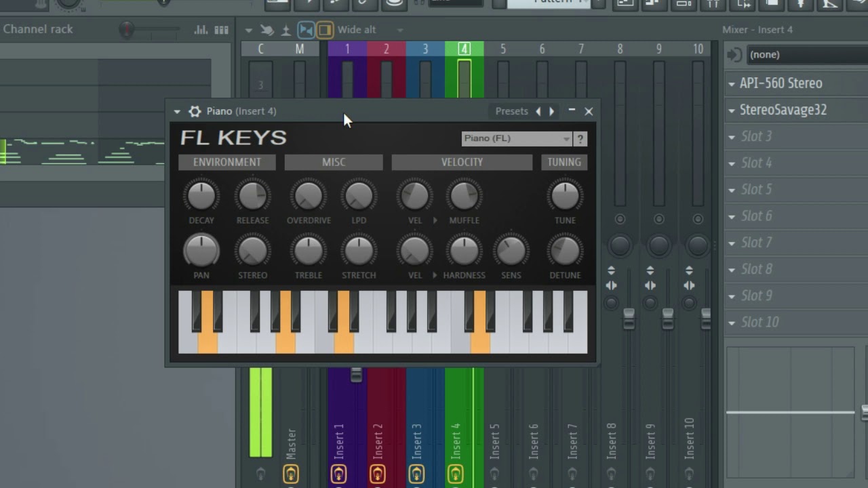The height and width of the screenshot is (488, 868).
Task: Click the PAN knob in FL Keys
Action: 201,251
